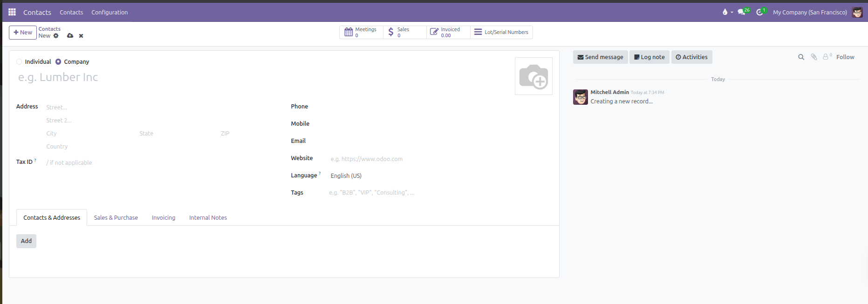Open the Contacts menu in the navbar
The height and width of the screenshot is (304, 868).
tap(71, 12)
